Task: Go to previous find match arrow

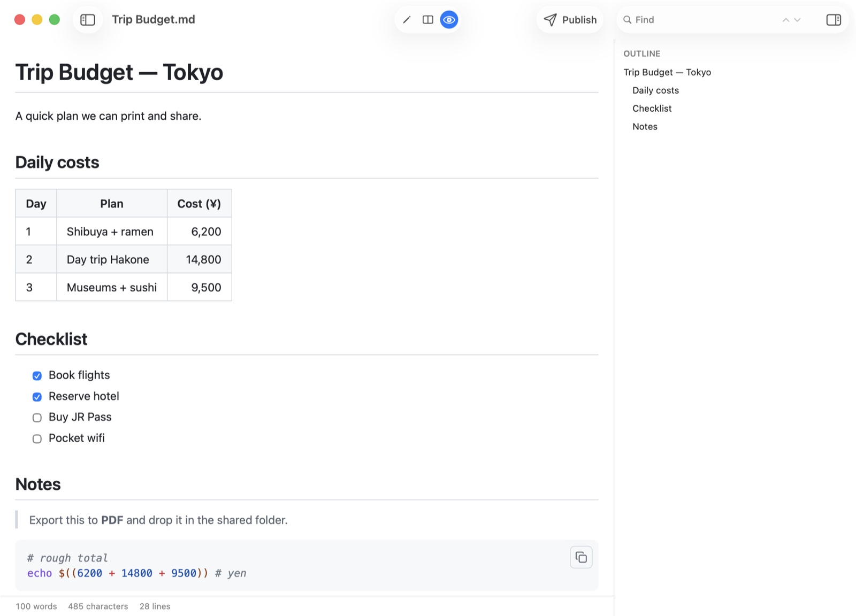Action: [x=786, y=20]
